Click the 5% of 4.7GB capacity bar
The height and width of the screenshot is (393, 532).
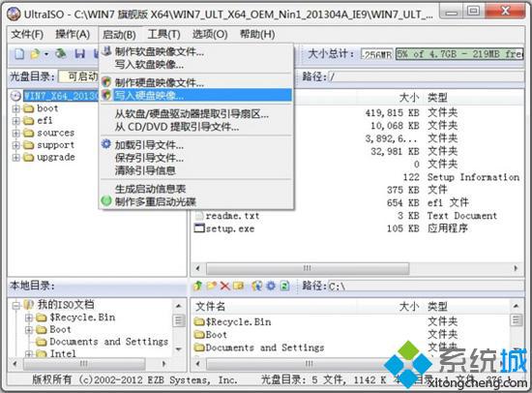[x=459, y=54]
